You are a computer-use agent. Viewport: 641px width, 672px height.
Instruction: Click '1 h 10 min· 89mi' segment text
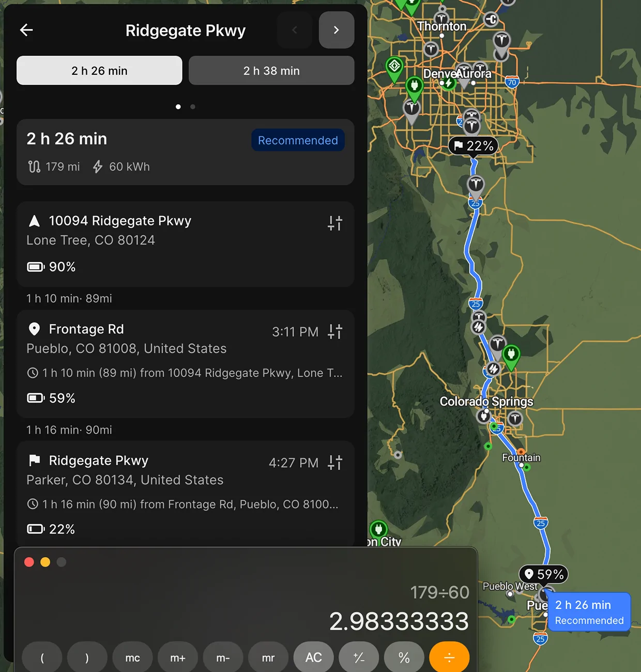tap(69, 298)
